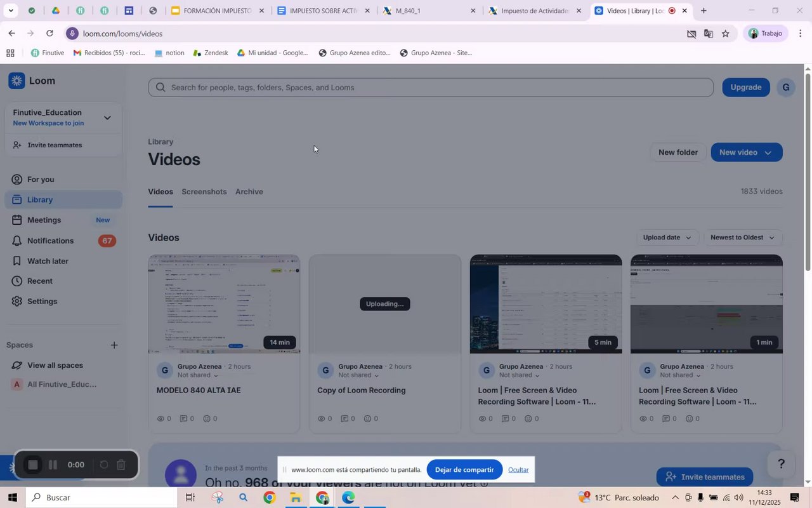Switch to the M_840_1 browser tab
The image size is (812, 508).
click(x=429, y=11)
